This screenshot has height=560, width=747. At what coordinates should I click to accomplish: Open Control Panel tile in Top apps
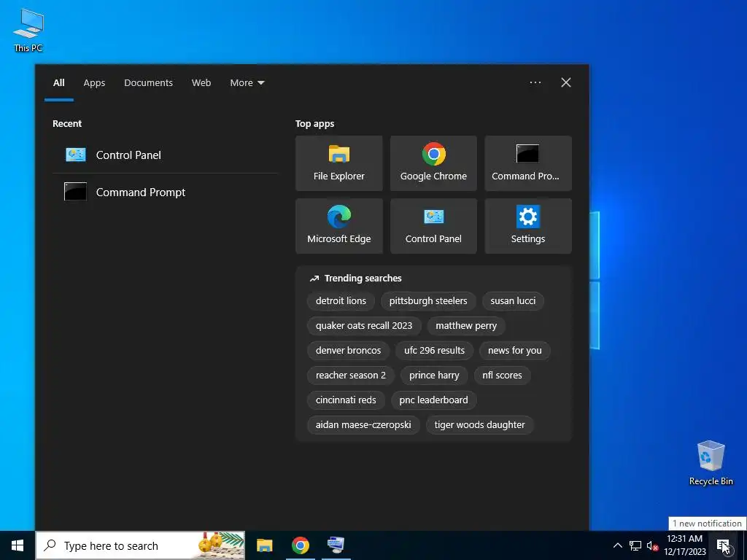[433, 226]
